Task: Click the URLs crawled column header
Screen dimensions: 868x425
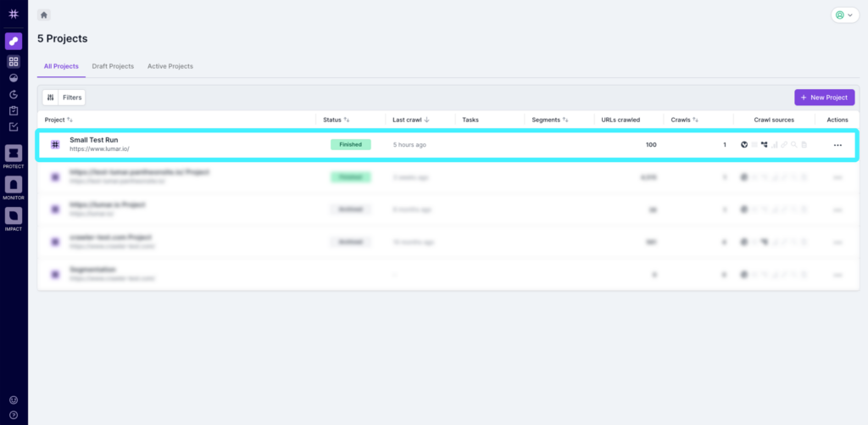Action: (620, 120)
